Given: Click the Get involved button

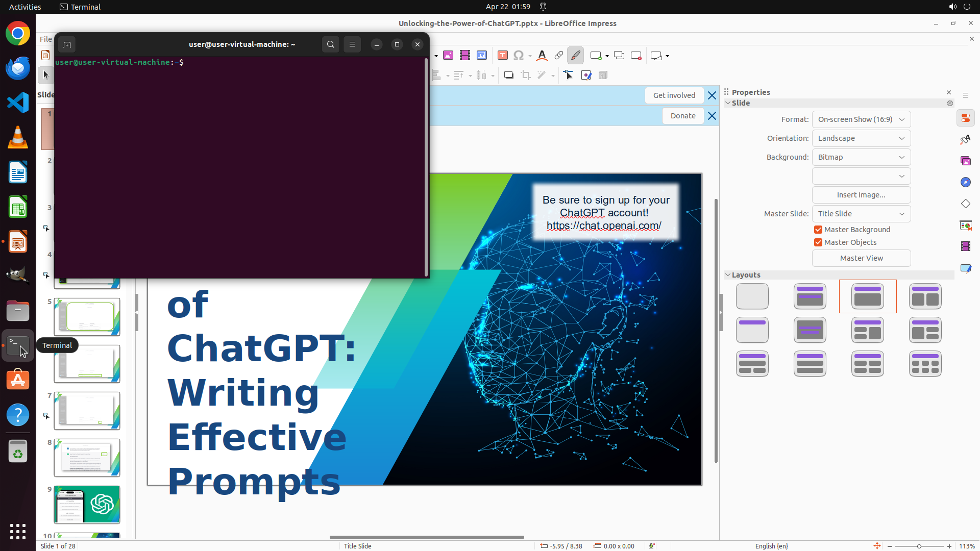Looking at the screenshot, I should coord(674,95).
